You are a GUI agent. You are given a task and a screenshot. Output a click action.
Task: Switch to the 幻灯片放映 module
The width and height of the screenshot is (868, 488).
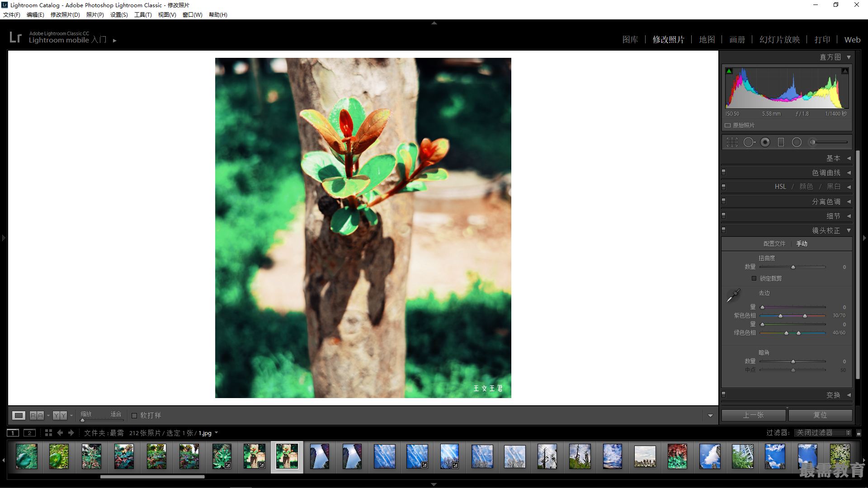[780, 40]
